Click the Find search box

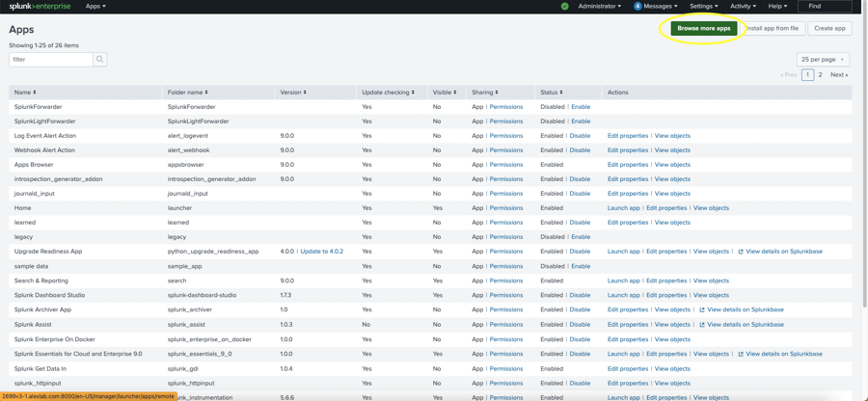[825, 6]
